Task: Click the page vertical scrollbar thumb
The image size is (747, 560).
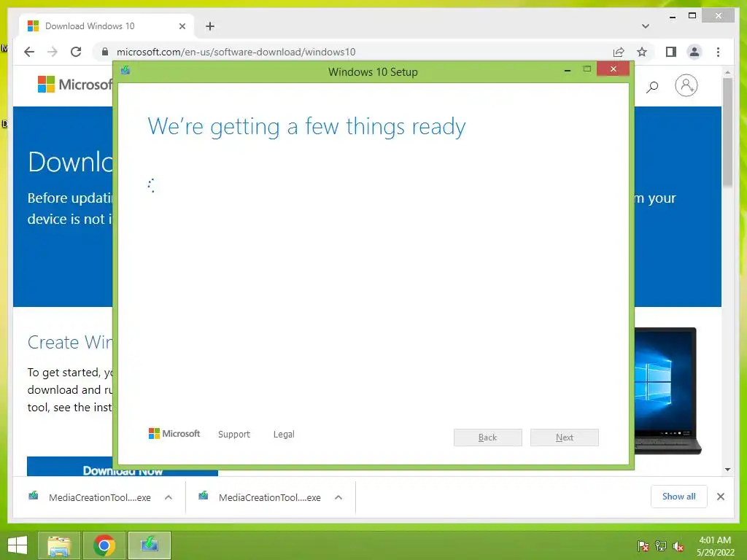Action: coord(727,133)
